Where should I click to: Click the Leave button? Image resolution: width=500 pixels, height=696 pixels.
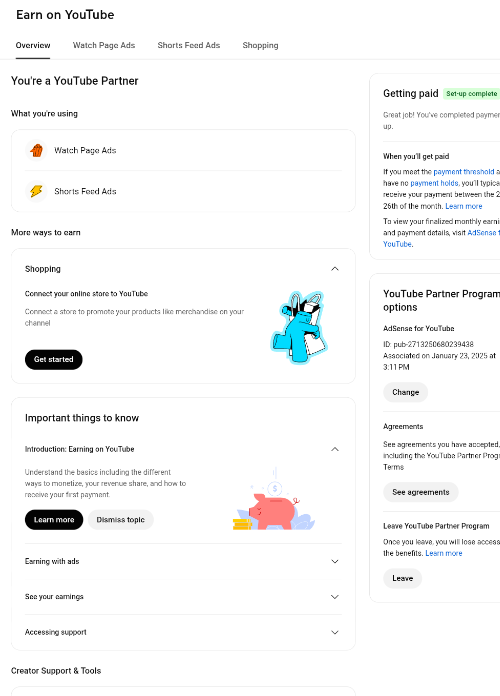click(x=402, y=578)
